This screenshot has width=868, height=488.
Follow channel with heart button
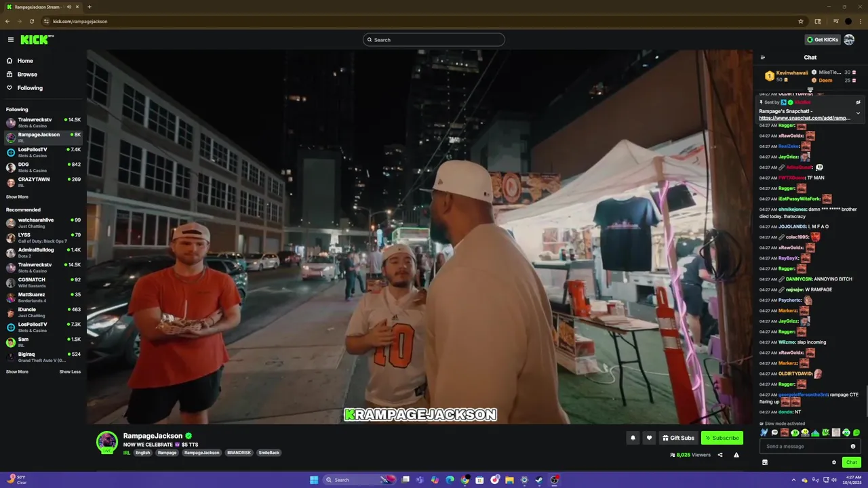[649, 438]
